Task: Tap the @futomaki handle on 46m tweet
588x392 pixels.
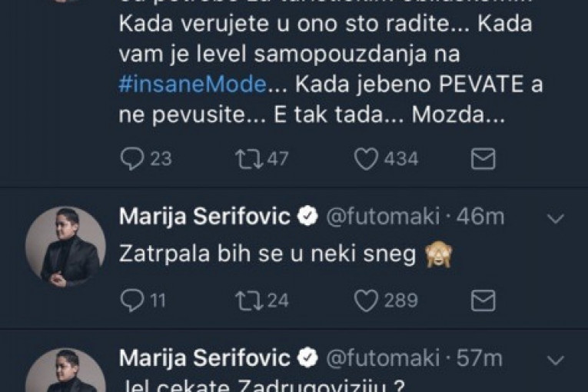Action: (x=384, y=218)
